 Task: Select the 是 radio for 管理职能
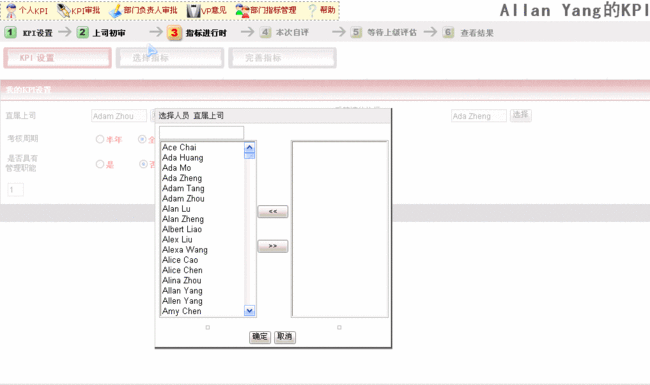click(x=99, y=164)
